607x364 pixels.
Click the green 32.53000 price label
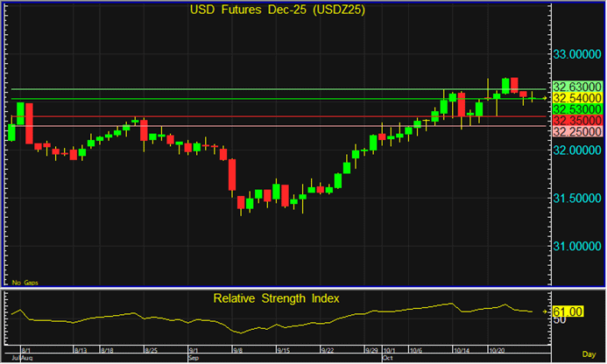(x=576, y=109)
